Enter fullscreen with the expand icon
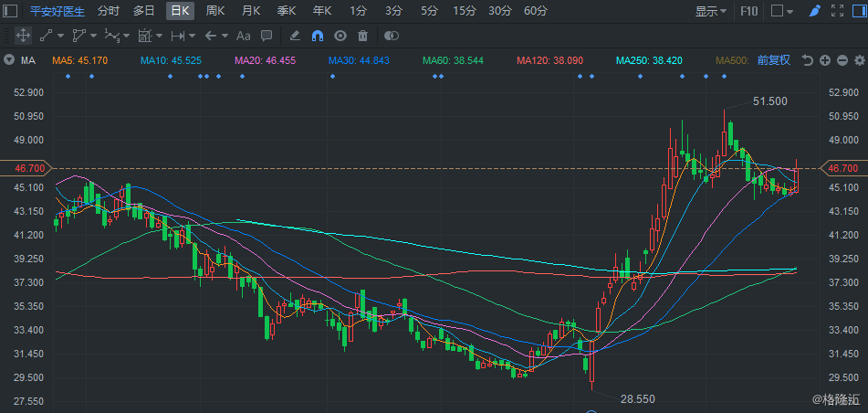Image resolution: width=868 pixels, height=413 pixels. point(838,11)
